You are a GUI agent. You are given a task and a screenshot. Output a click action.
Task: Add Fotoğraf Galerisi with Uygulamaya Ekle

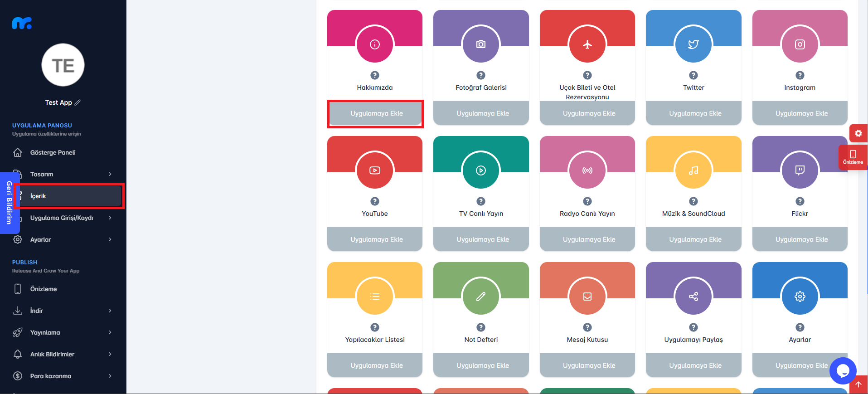point(481,113)
